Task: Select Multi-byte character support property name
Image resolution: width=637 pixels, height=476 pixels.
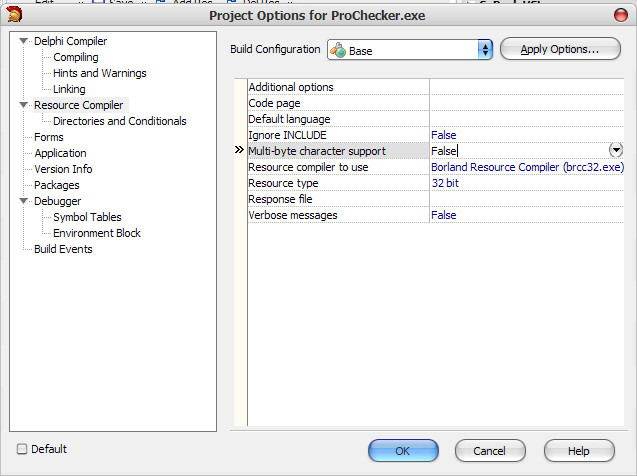Action: [317, 151]
